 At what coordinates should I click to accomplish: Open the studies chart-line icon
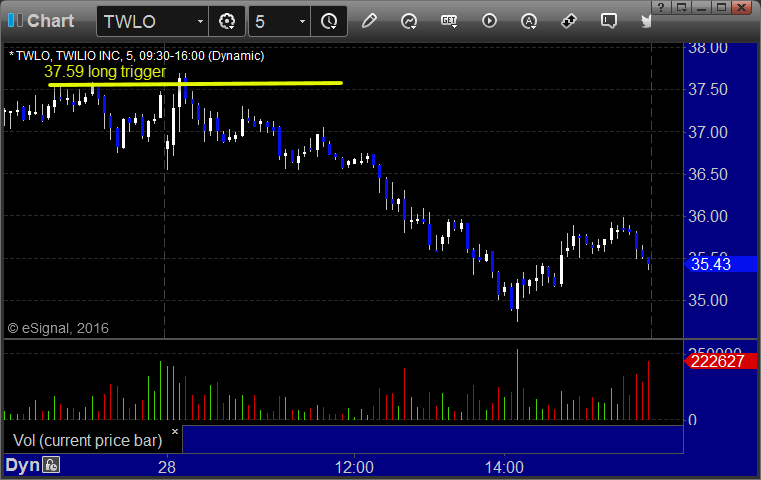click(409, 21)
